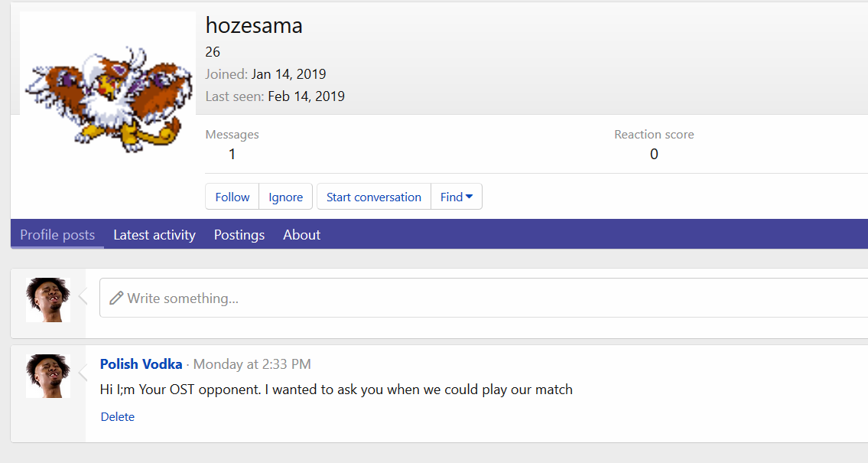This screenshot has height=463, width=868.
Task: Click the Messages count of 1
Action: tap(232, 154)
